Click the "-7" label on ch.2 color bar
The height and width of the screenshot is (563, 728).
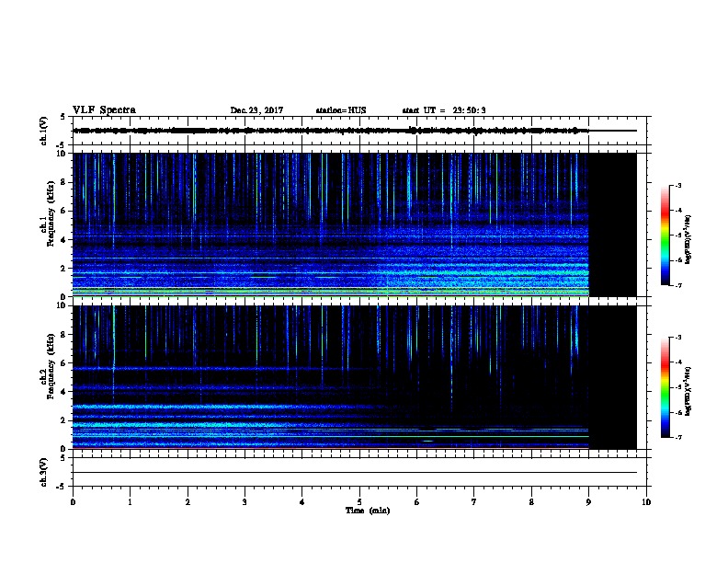(678, 438)
